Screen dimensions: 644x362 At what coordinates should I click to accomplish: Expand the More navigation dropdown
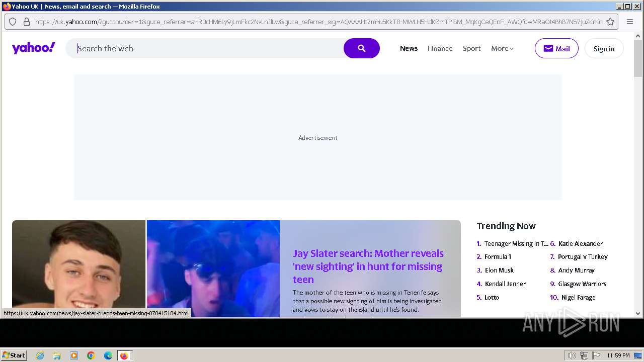pyautogui.click(x=502, y=48)
